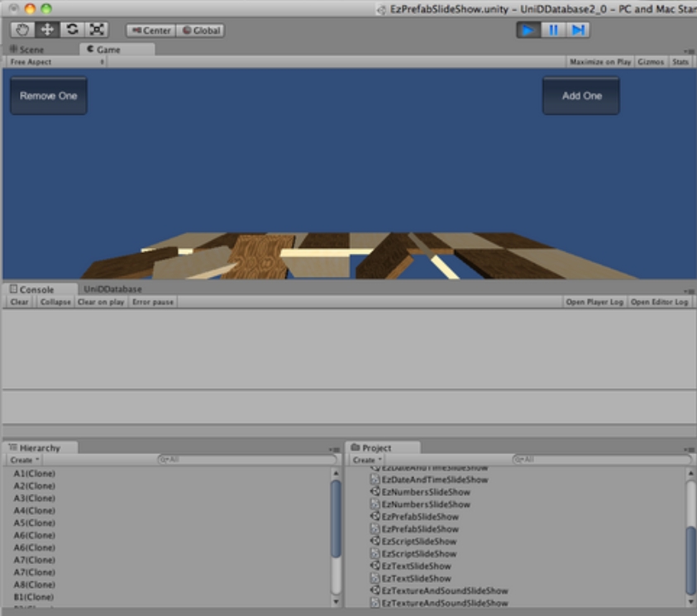Select the Scale tool
This screenshot has width=697, height=616.
97,30
